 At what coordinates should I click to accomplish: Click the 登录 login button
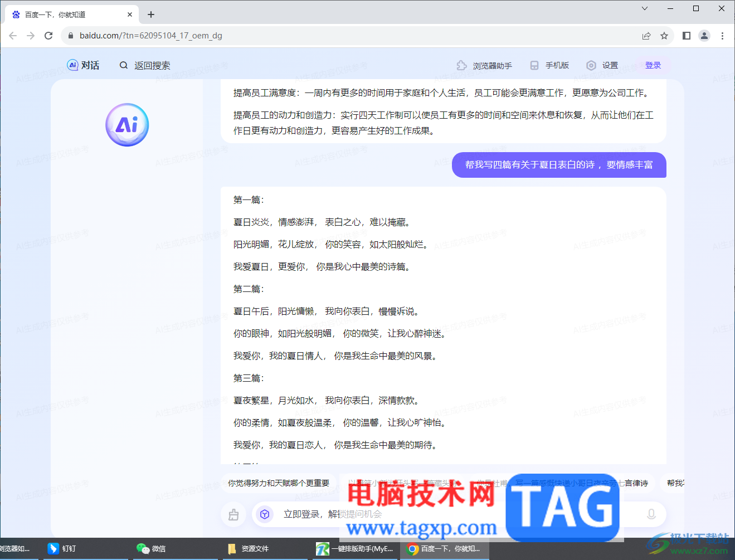tap(653, 65)
